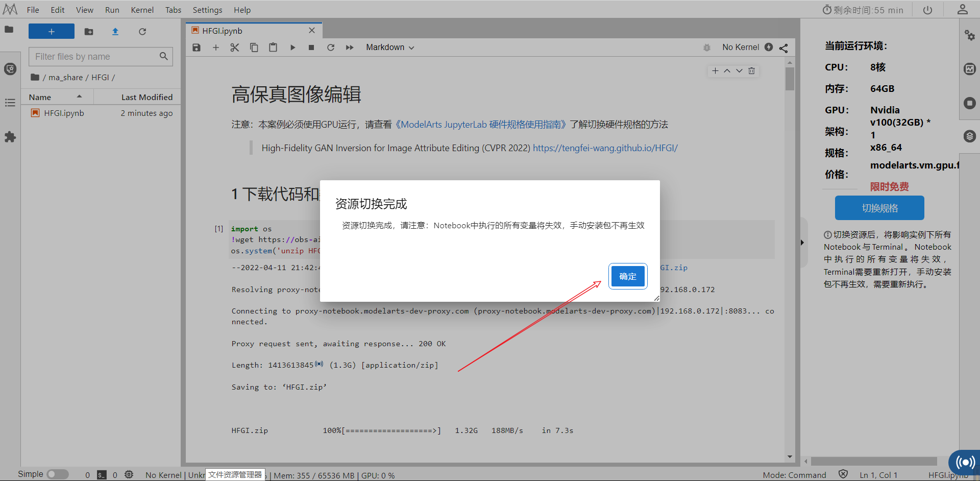Open the Help menu
Screen dimensions: 980x481
click(242, 10)
